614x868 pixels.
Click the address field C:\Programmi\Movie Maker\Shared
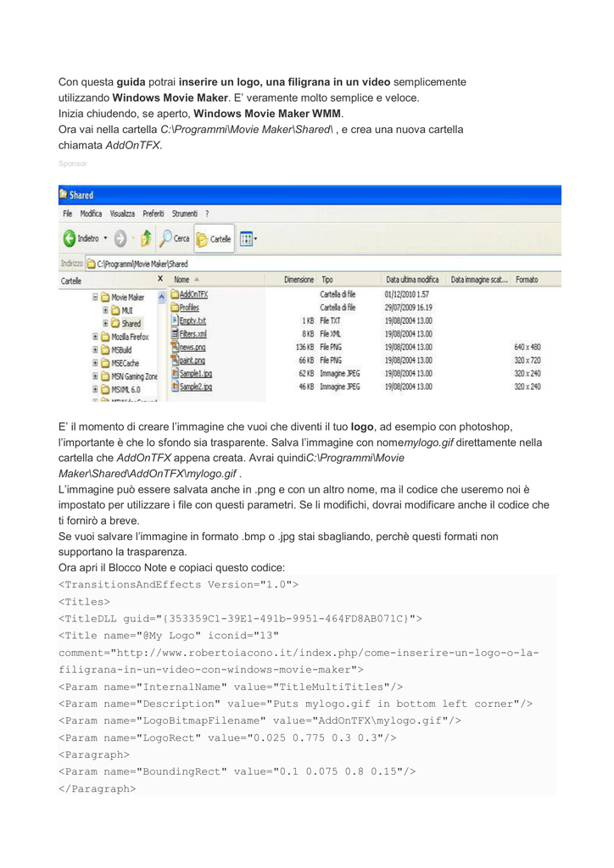pyautogui.click(x=324, y=264)
